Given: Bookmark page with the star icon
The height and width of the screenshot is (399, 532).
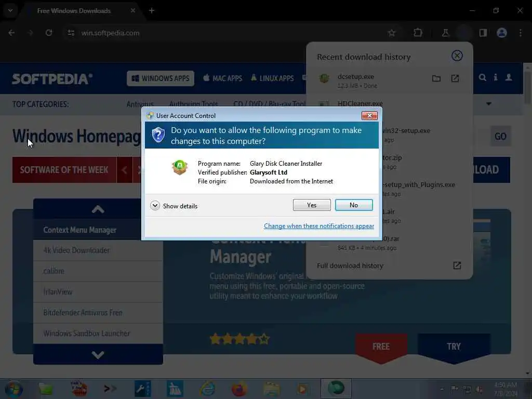Looking at the screenshot, I should [392, 33].
